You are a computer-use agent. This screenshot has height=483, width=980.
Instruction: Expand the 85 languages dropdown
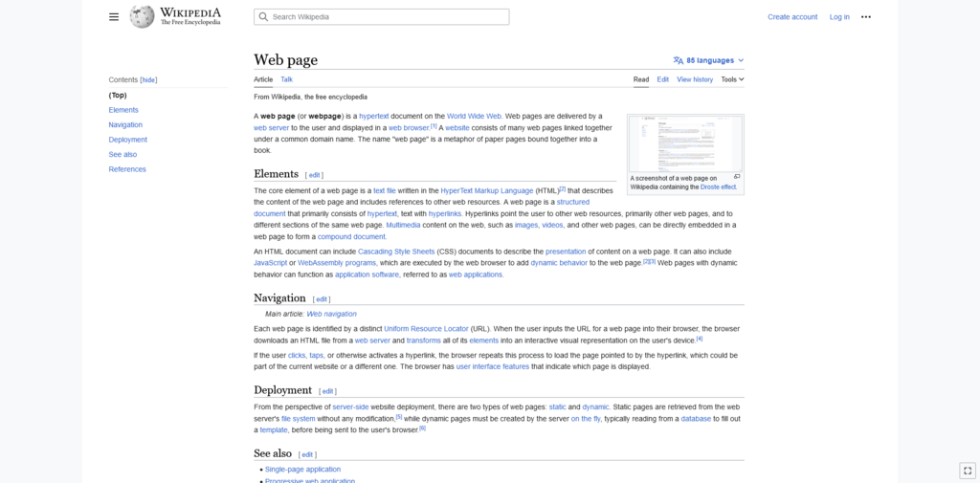coord(709,60)
